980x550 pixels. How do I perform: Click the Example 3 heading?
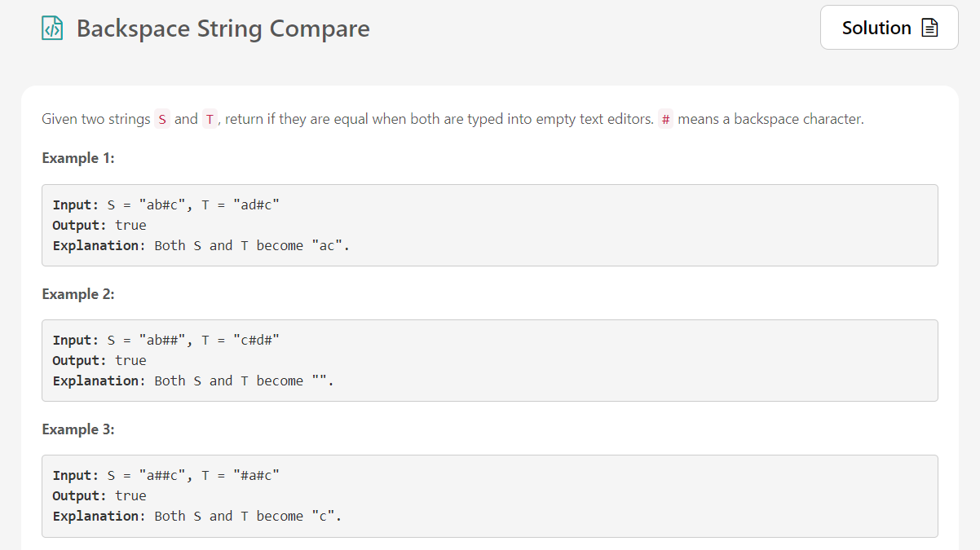pyautogui.click(x=78, y=429)
